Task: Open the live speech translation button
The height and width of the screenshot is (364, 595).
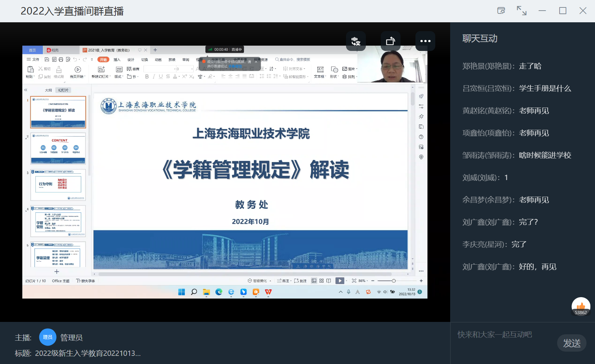Action: click(356, 41)
